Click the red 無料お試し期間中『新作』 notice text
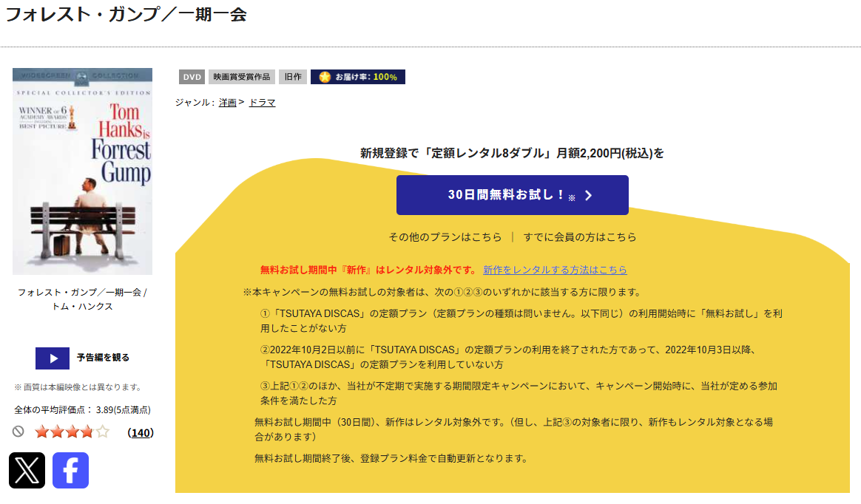861x504 pixels. [x=368, y=270]
